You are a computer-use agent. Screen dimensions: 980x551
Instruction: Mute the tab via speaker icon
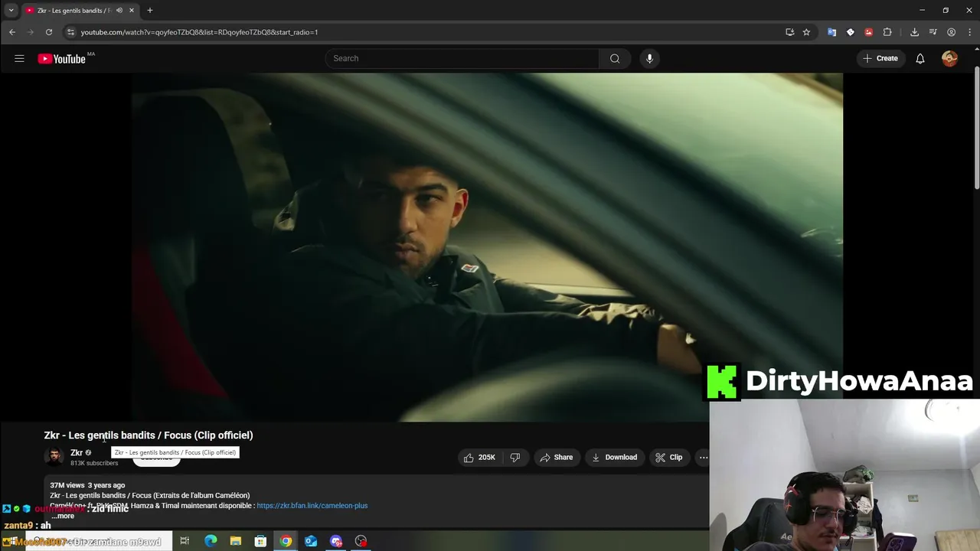[x=119, y=11]
